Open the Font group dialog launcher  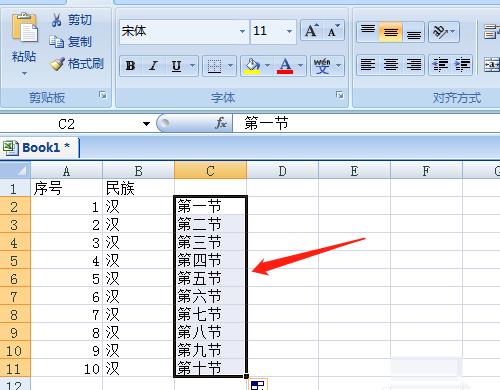point(339,95)
